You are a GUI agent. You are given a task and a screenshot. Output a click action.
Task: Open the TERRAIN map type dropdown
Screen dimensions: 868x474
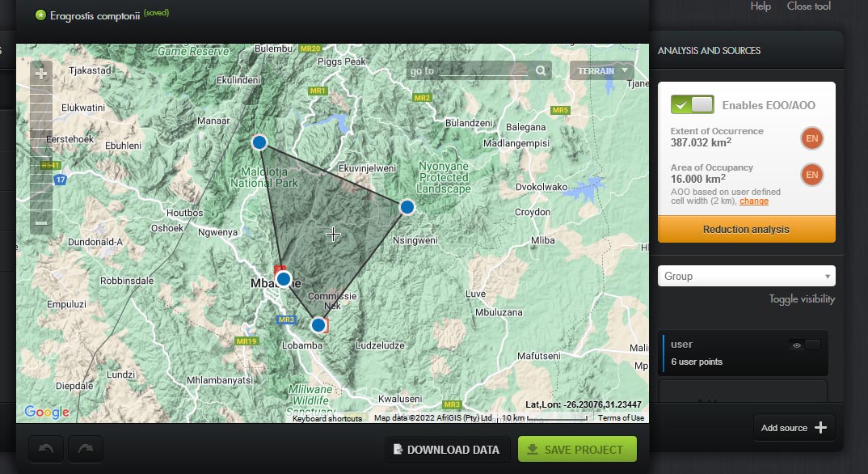click(x=601, y=70)
